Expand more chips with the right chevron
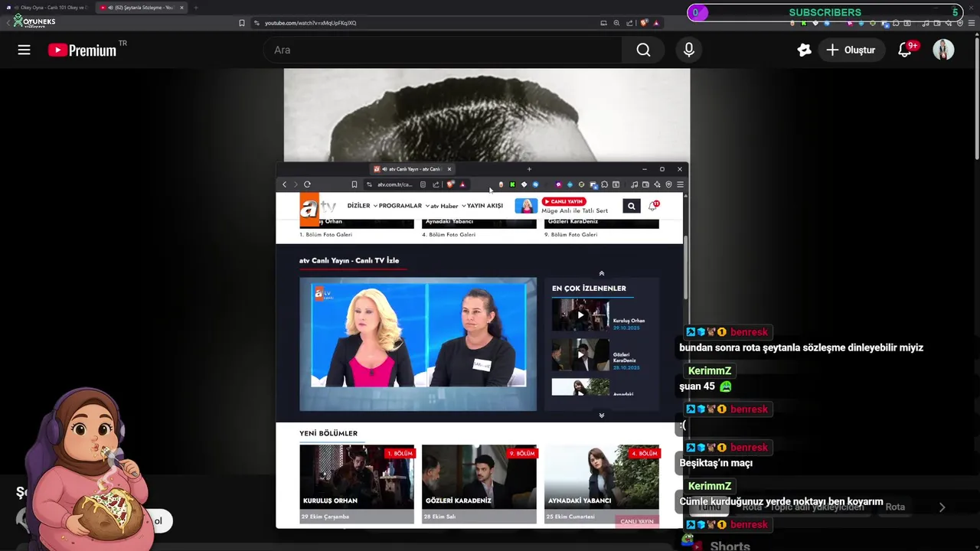The width and height of the screenshot is (980, 551). (942, 507)
